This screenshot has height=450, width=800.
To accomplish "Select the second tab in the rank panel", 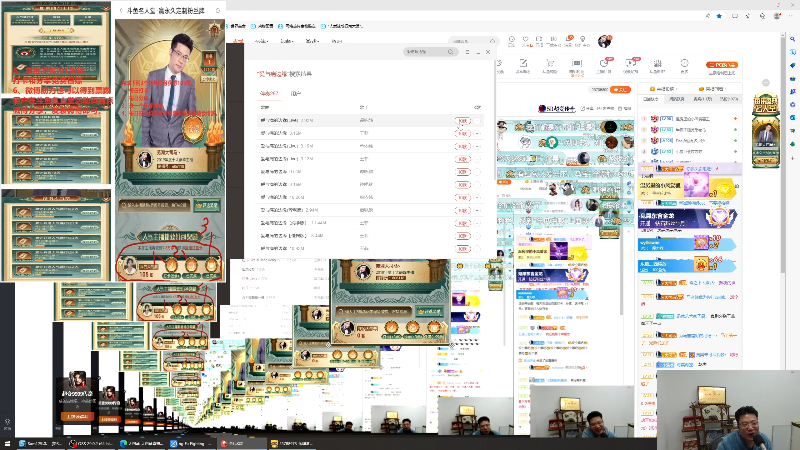I will tap(677, 99).
